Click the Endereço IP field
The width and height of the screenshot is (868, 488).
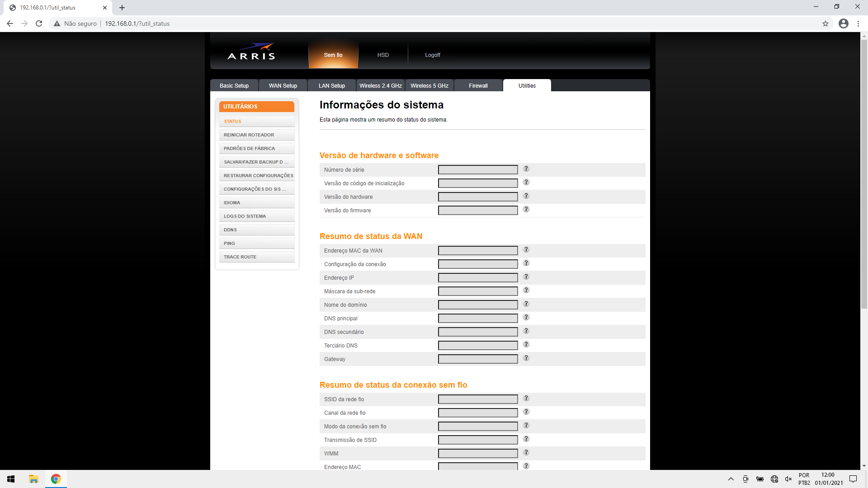(x=478, y=277)
